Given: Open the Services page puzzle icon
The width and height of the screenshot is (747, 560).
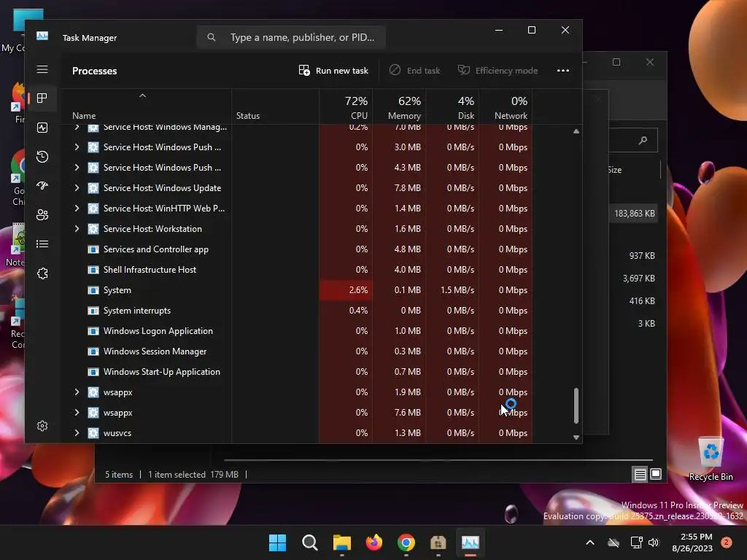Looking at the screenshot, I should point(42,273).
